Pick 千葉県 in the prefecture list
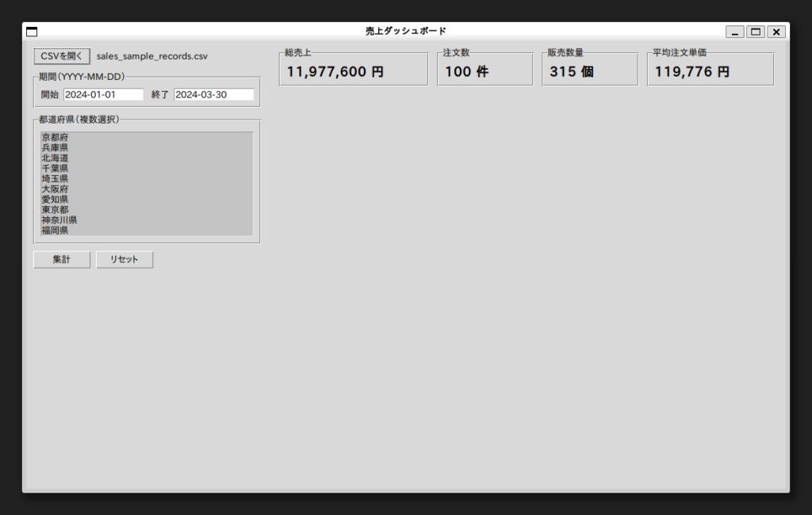 point(56,169)
